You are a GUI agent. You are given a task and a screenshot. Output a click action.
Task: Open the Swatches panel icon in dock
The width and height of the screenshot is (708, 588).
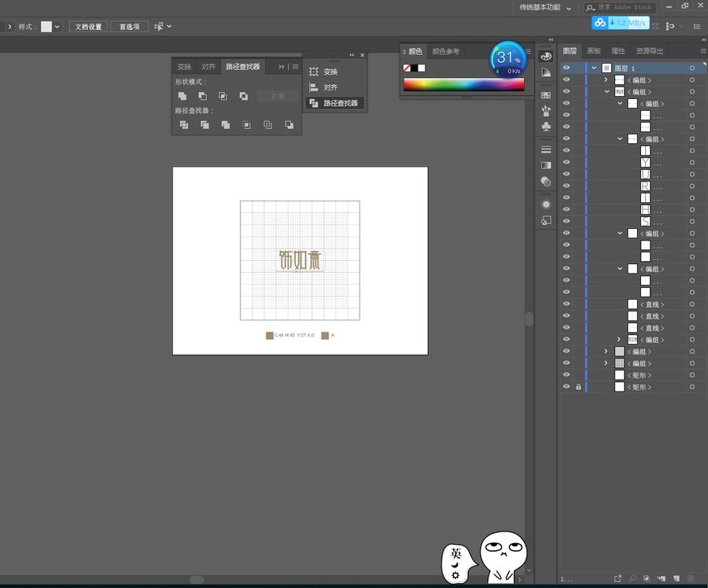pos(546,95)
